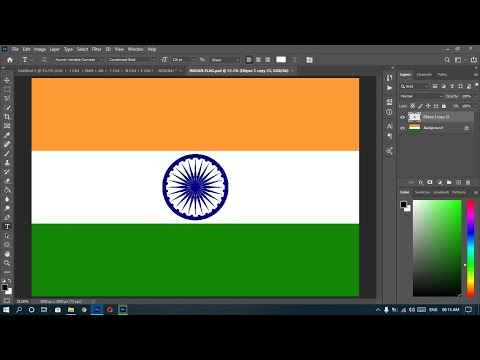This screenshot has width=480, height=360.
Task: Left align text button
Action: [249, 60]
